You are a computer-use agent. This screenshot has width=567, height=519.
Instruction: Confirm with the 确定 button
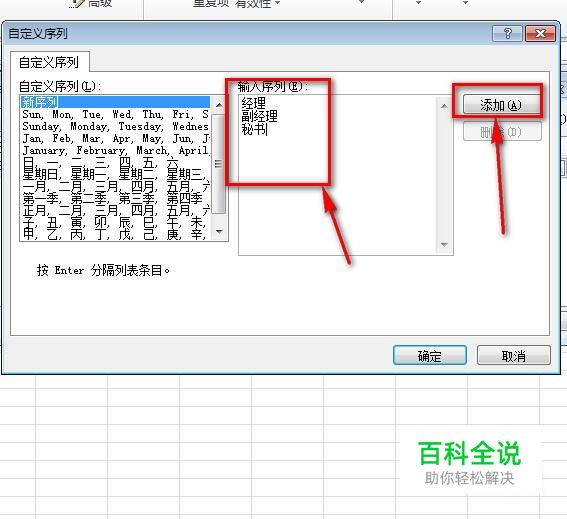click(x=430, y=356)
